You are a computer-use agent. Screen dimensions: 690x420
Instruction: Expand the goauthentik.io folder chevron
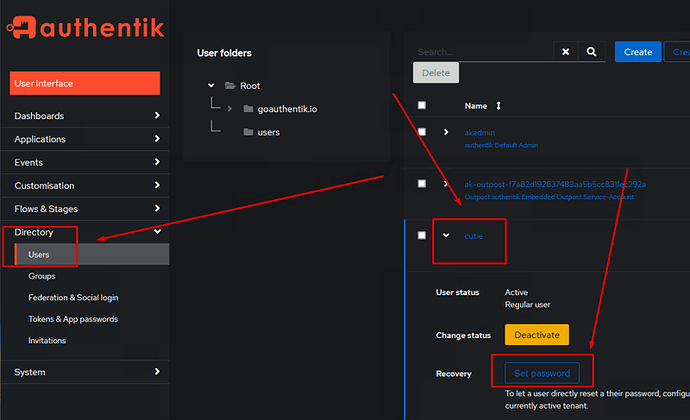click(x=229, y=109)
